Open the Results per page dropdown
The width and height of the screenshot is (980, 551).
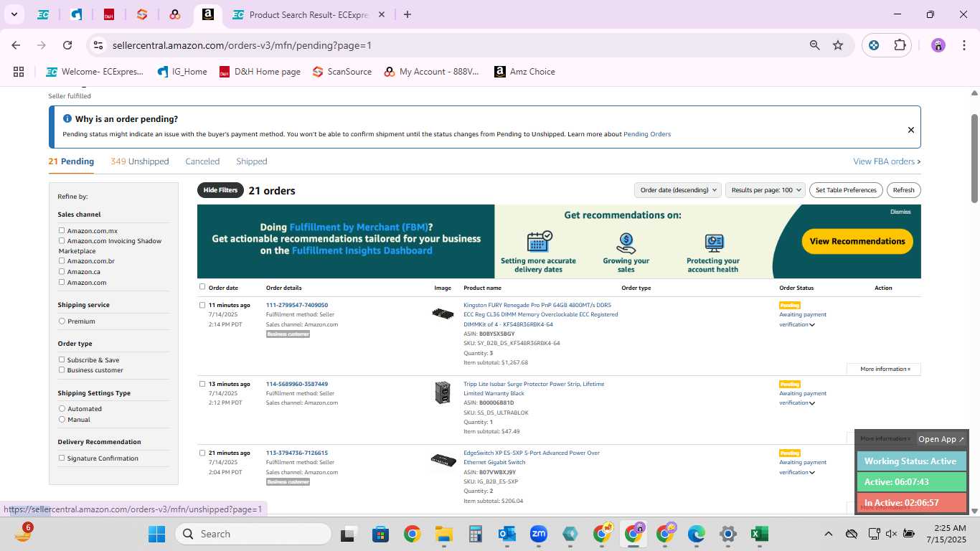pyautogui.click(x=765, y=190)
